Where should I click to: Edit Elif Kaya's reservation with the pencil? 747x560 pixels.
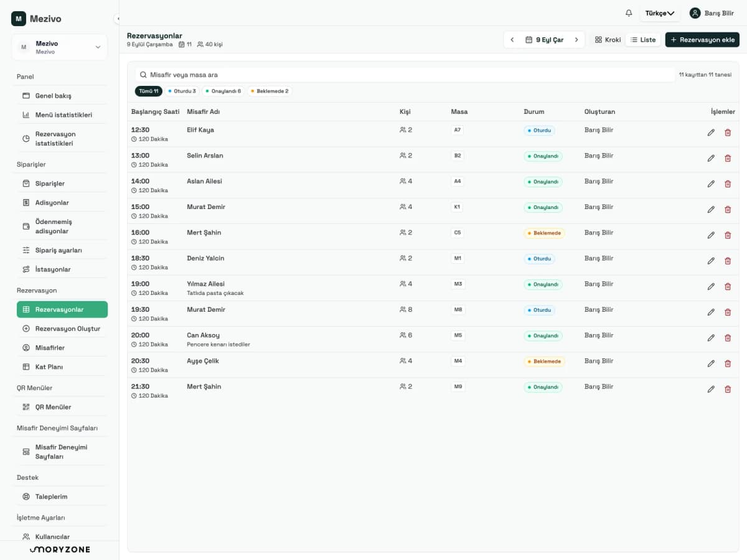pos(711,133)
